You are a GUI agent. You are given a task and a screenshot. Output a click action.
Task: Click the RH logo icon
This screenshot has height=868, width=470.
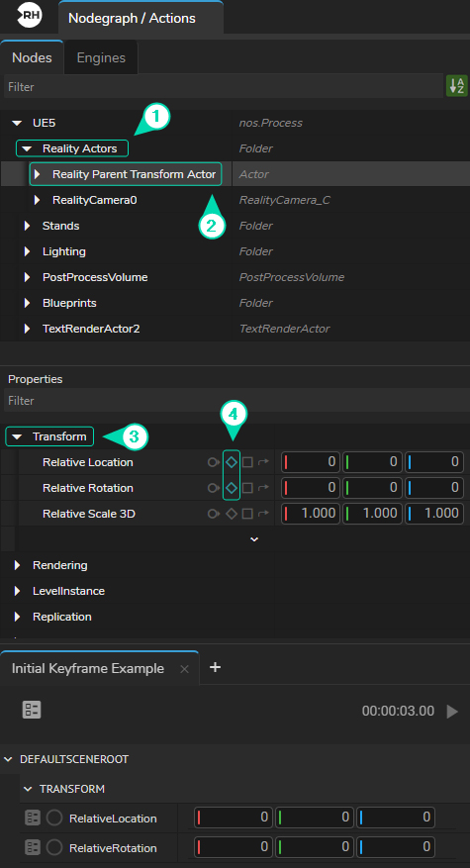(30, 15)
